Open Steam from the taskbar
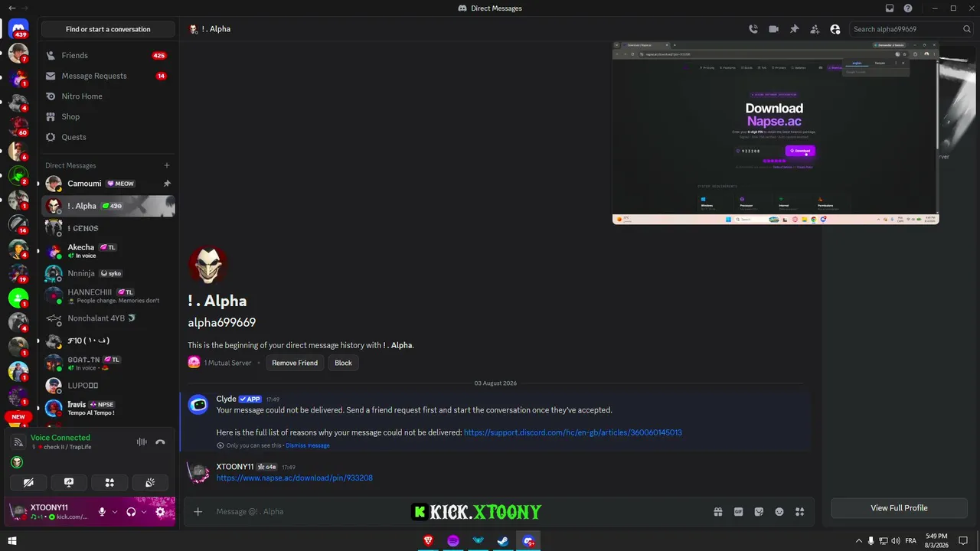 coord(503,541)
